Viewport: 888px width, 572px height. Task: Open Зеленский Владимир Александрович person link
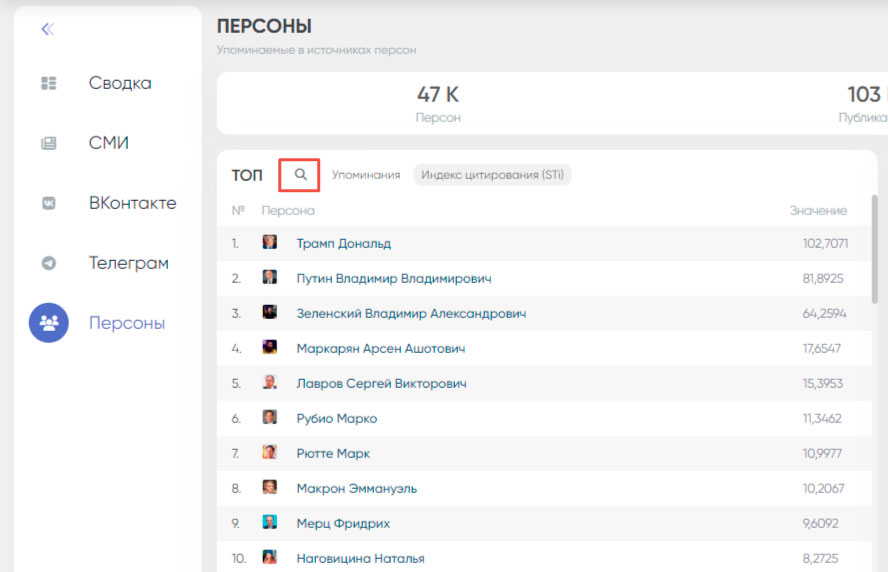coord(411,313)
